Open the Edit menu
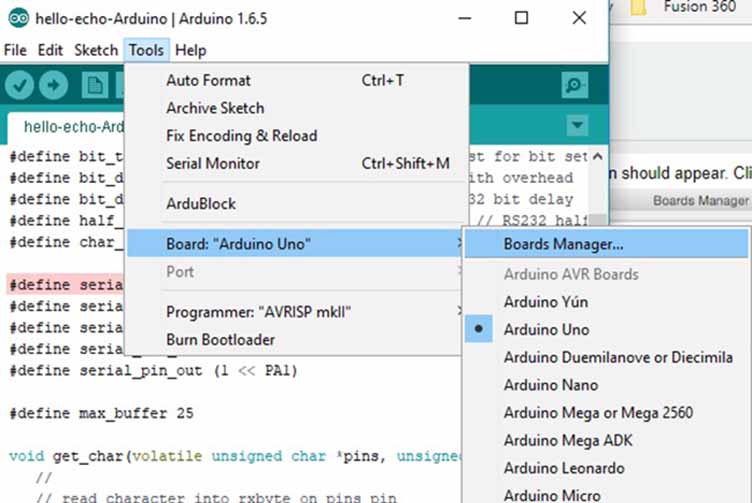The height and width of the screenshot is (503, 752). (50, 50)
